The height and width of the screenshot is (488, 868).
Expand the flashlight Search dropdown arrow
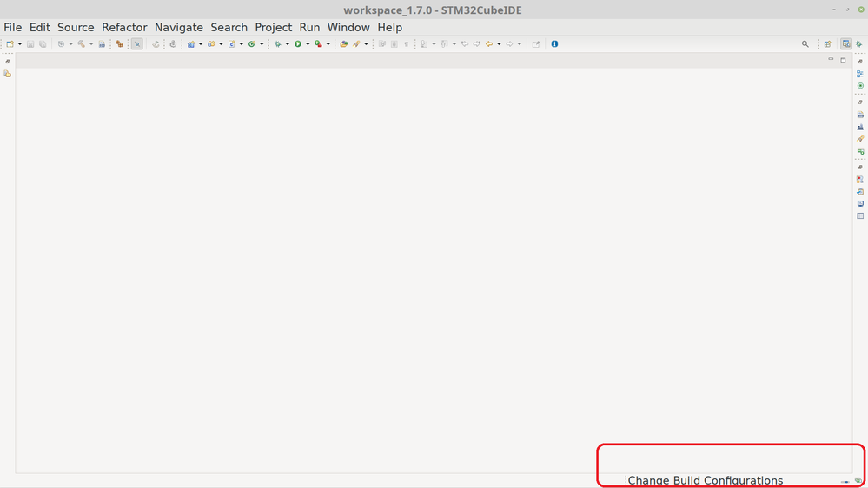366,43
